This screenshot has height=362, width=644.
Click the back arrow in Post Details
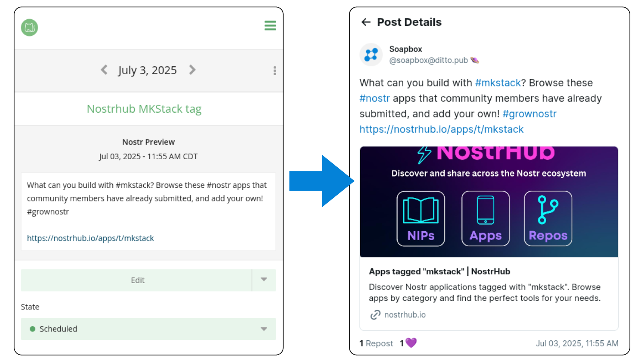[x=366, y=22]
